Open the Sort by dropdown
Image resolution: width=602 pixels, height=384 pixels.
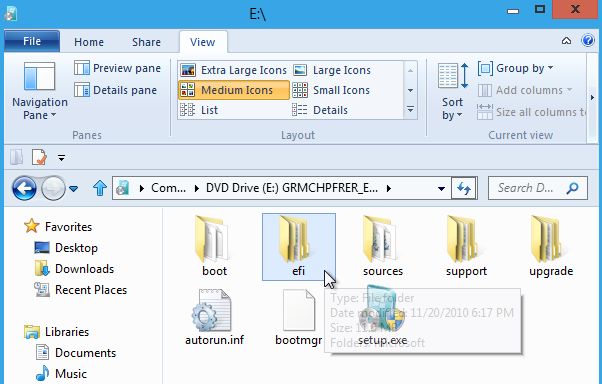(452, 91)
